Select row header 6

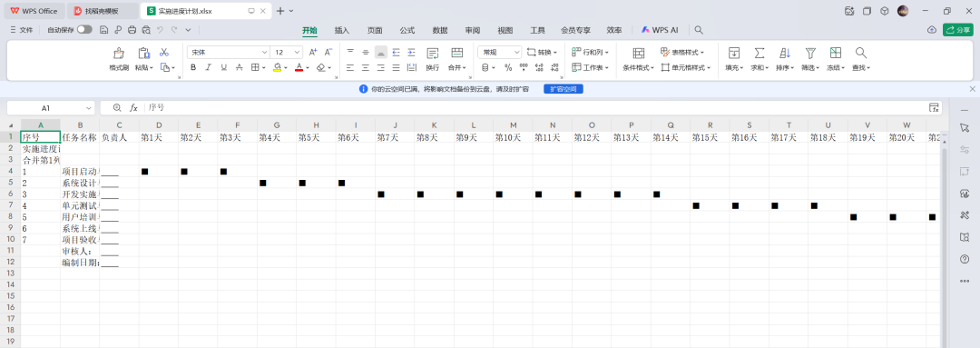[10, 194]
